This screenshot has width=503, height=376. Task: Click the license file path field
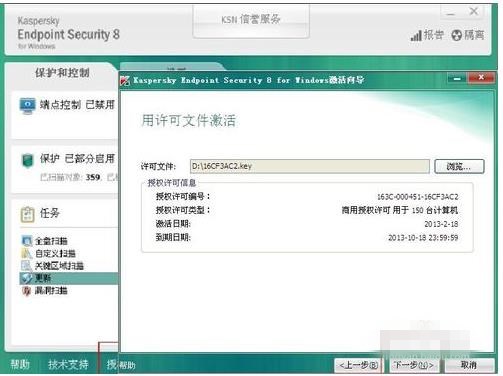coord(310,166)
